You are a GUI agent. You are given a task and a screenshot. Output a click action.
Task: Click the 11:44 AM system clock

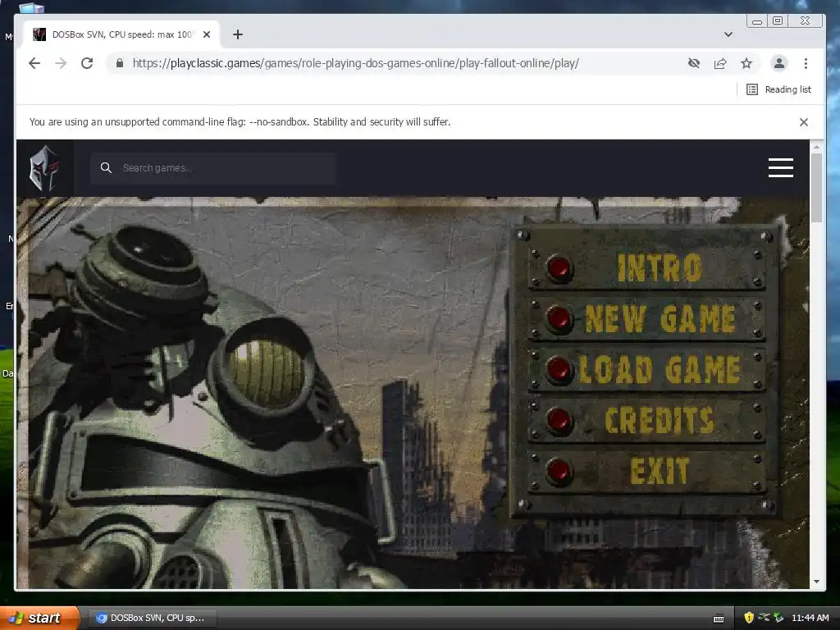point(810,618)
